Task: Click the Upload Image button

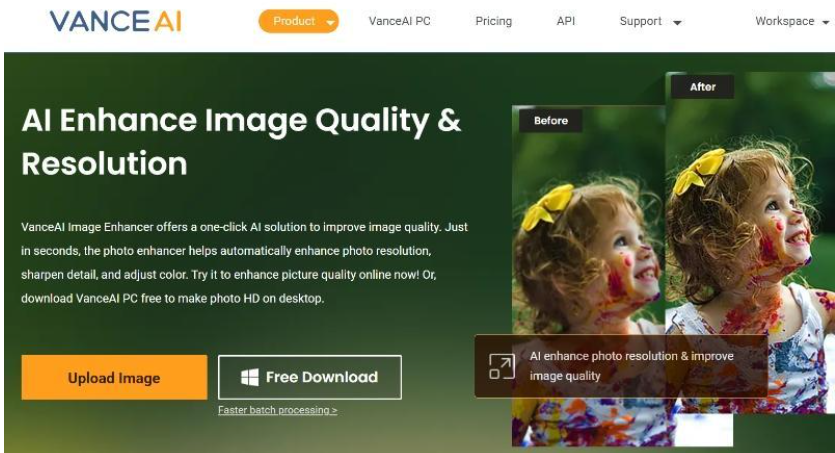Action: point(114,377)
